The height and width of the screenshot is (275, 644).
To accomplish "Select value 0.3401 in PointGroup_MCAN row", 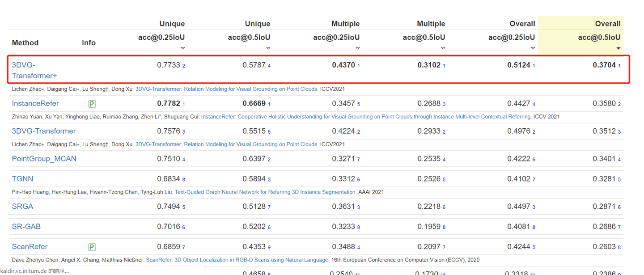I will point(604,159).
